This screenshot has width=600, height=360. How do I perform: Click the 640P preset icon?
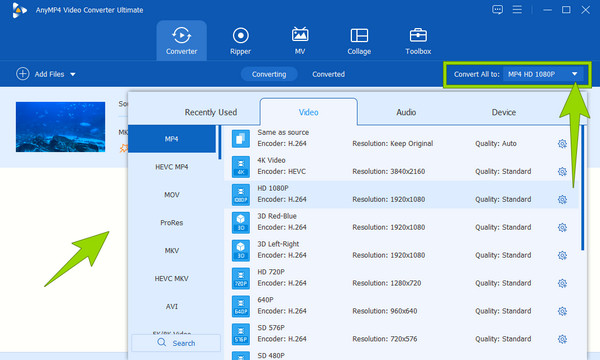tap(241, 306)
